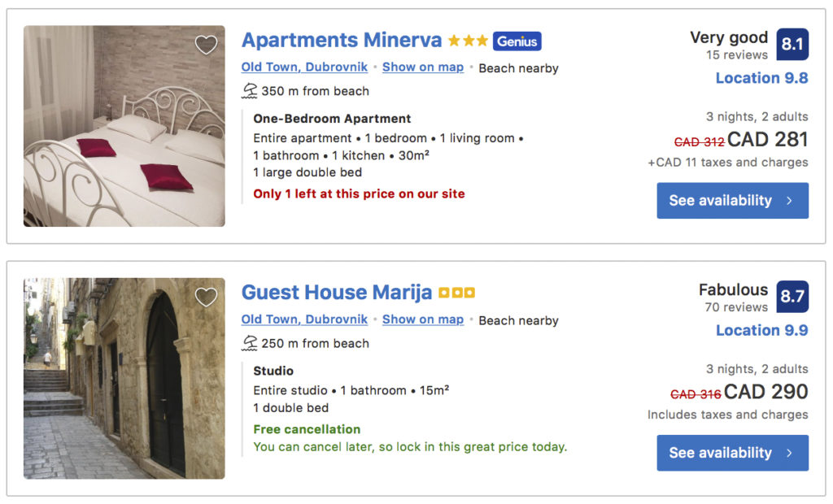This screenshot has height=504, width=833.
Task: Click the 8.1 review score badge
Action: [792, 45]
